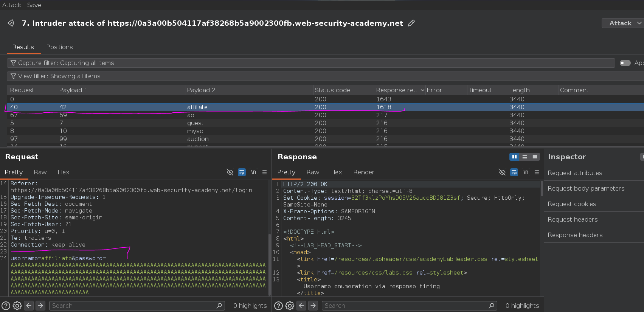The width and height of the screenshot is (644, 312).
Task: Click the Response editor vertical scrollbar
Action: coord(542,188)
